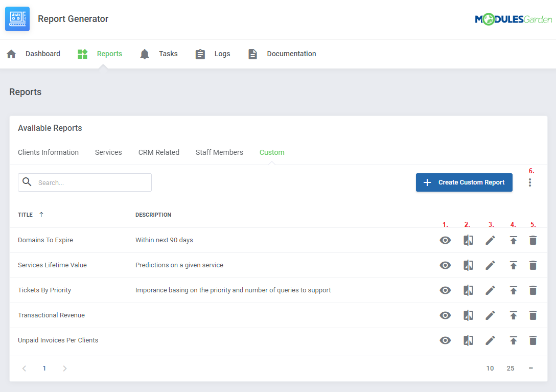Image resolution: width=556 pixels, height=392 pixels.
Task: Switch to Clients Information tab
Action: 48,152
